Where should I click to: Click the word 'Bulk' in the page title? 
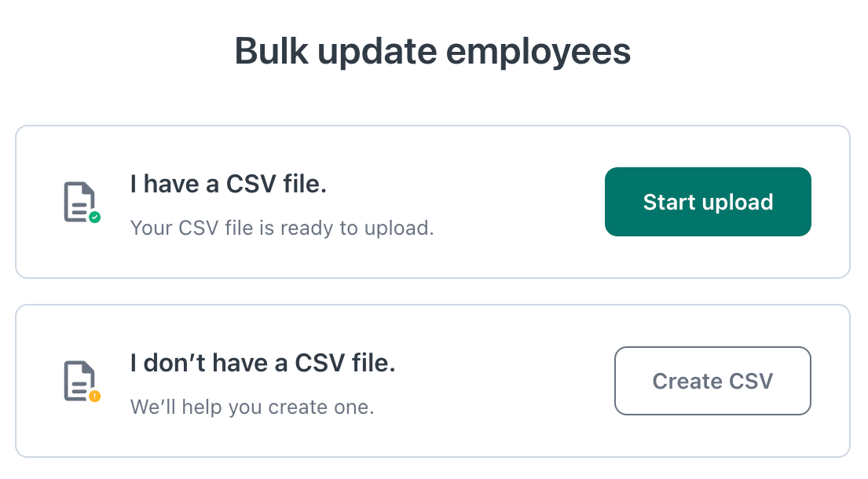267,52
